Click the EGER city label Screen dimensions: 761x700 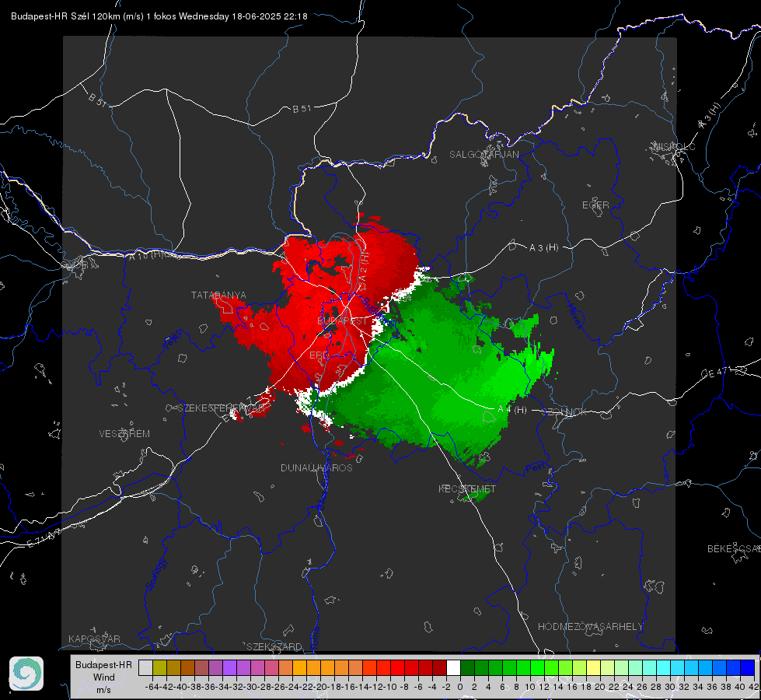click(x=595, y=205)
